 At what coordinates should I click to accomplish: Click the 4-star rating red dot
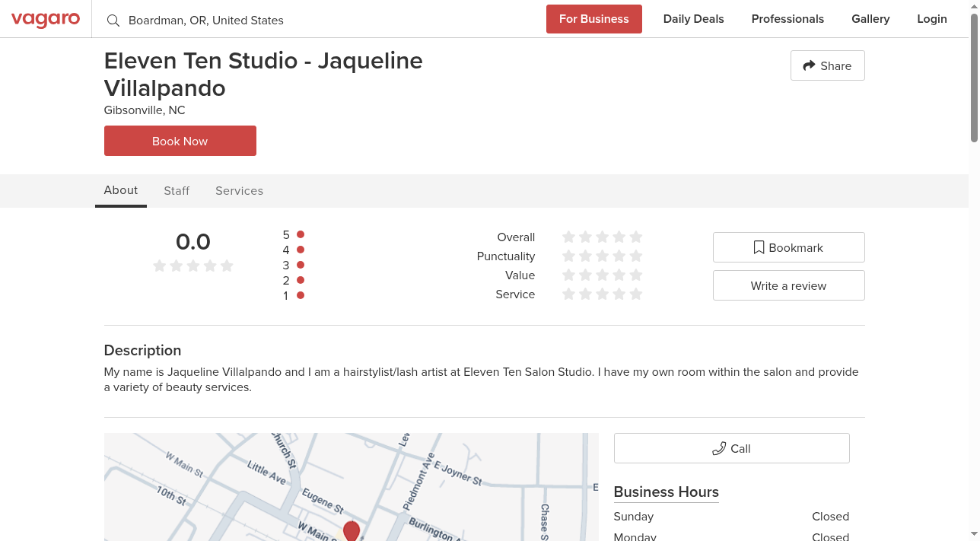tap(301, 250)
